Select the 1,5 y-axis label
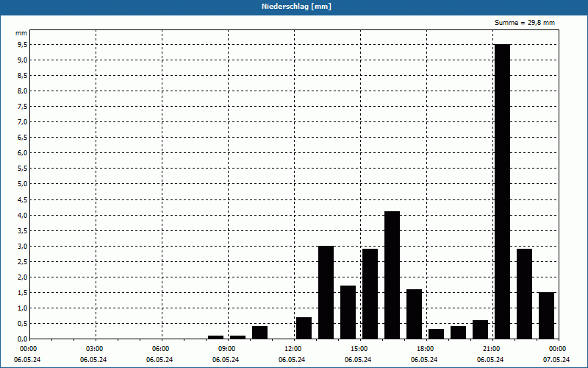This screenshot has width=588, height=368. point(23,292)
